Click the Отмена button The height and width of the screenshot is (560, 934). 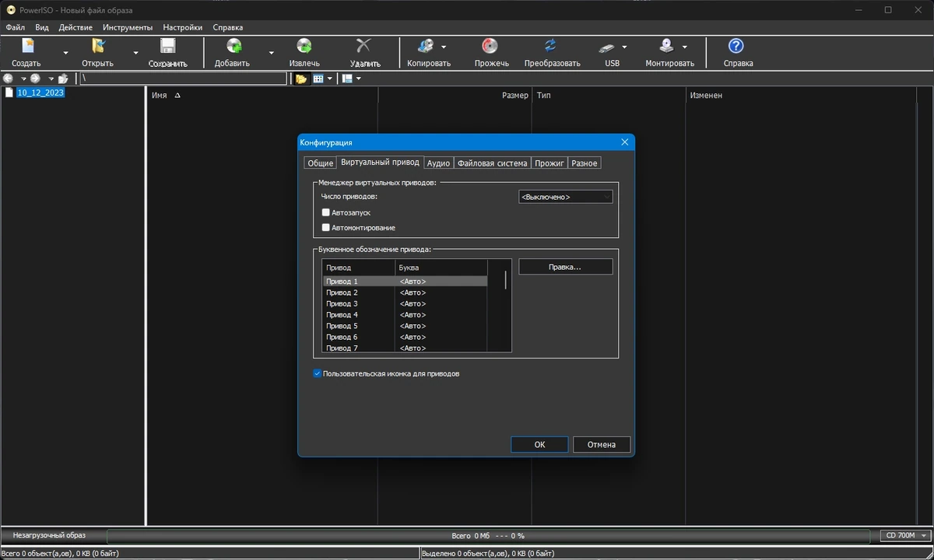click(x=602, y=445)
